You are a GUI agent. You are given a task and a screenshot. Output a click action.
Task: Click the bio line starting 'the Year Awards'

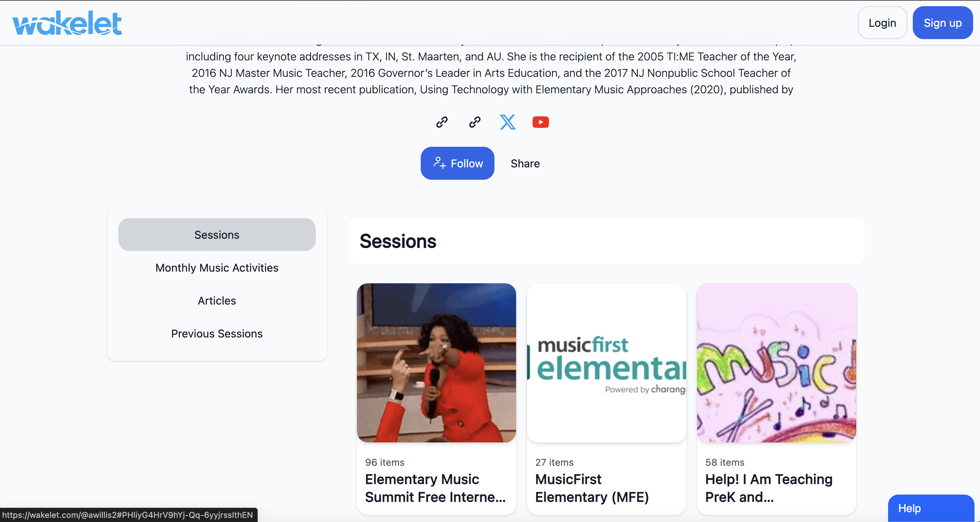pos(491,90)
